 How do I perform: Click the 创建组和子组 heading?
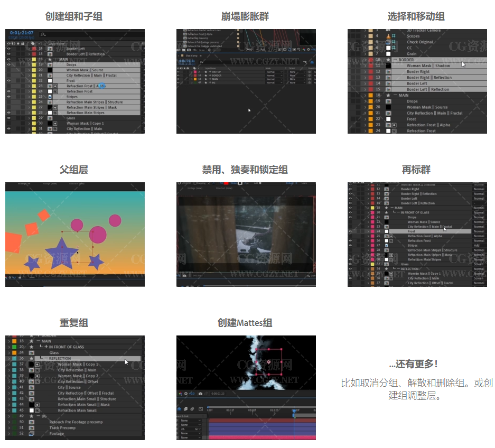point(73,16)
